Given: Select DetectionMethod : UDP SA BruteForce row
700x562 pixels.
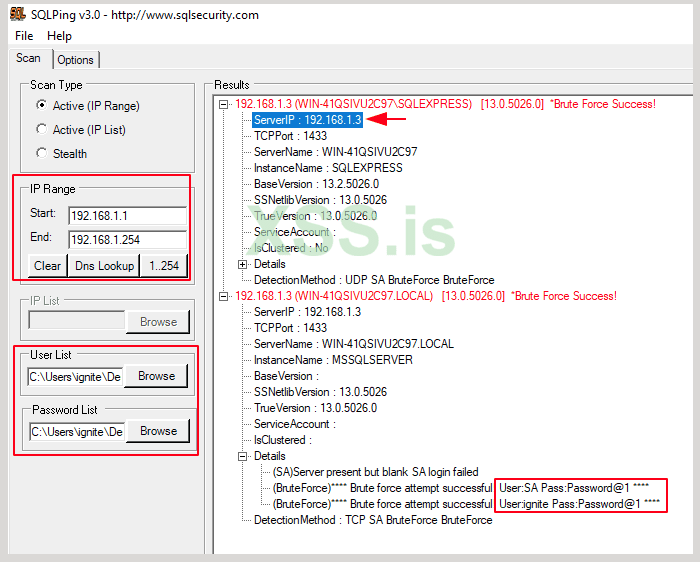Looking at the screenshot, I should 374,280.
